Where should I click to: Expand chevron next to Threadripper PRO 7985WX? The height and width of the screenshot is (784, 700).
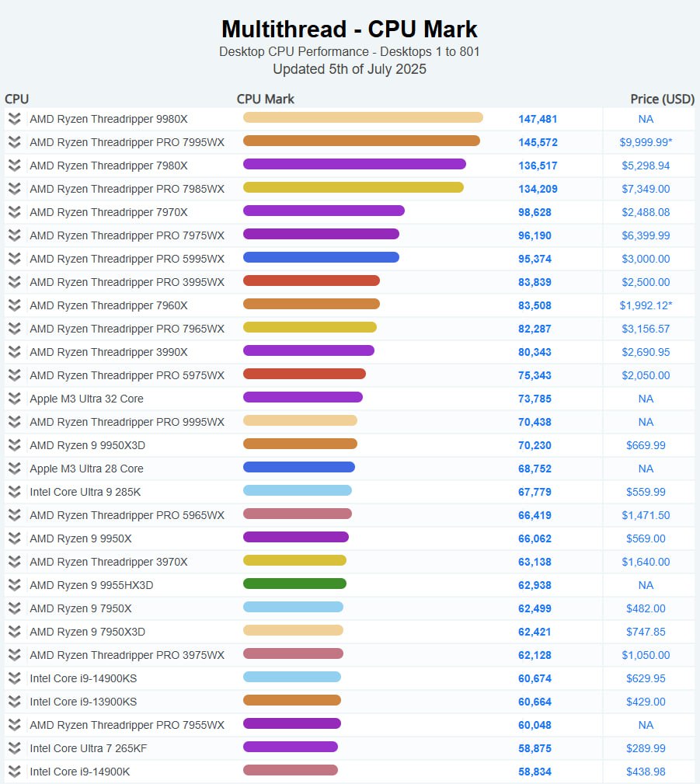15,189
